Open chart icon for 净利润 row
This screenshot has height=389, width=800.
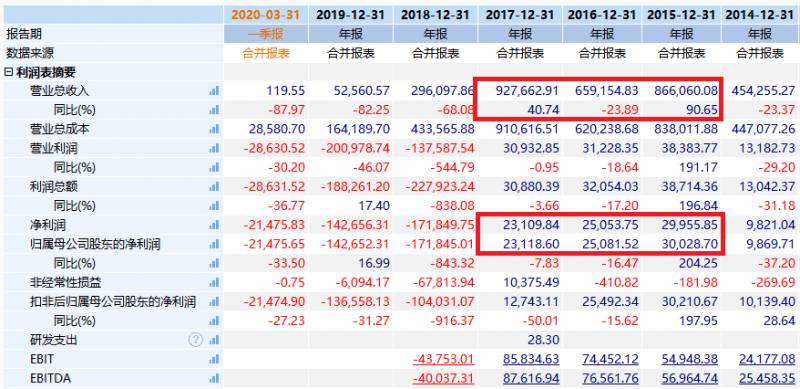tap(214, 225)
